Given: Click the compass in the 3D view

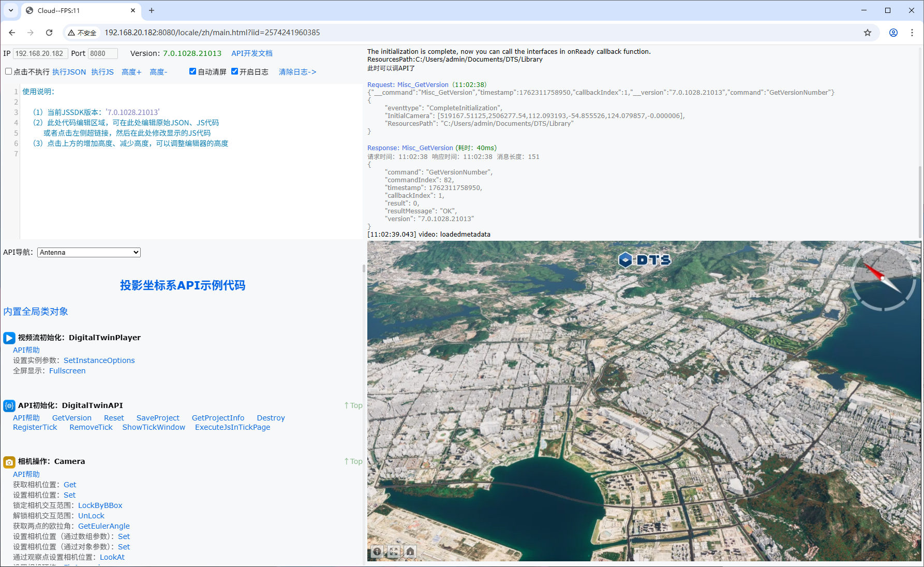Looking at the screenshot, I should pos(883,279).
